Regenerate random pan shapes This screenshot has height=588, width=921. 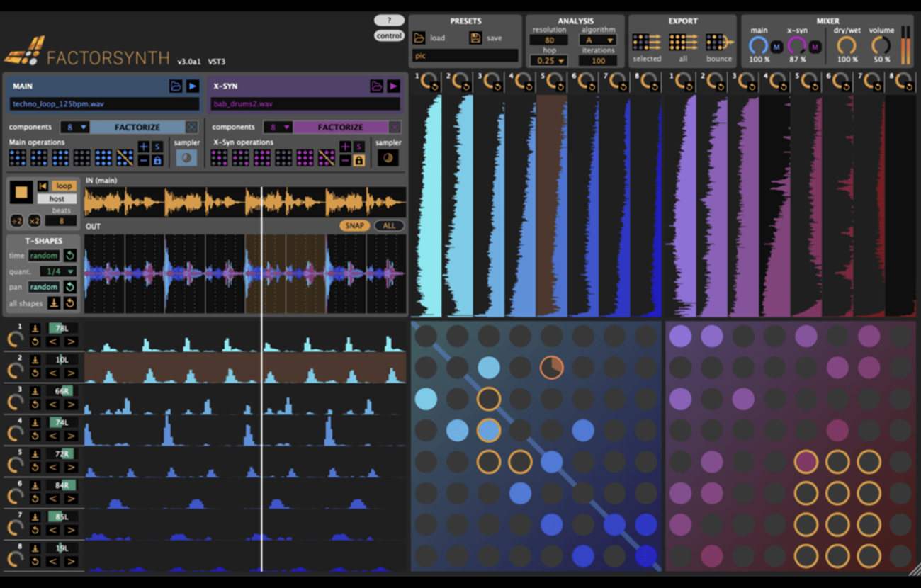click(x=70, y=287)
